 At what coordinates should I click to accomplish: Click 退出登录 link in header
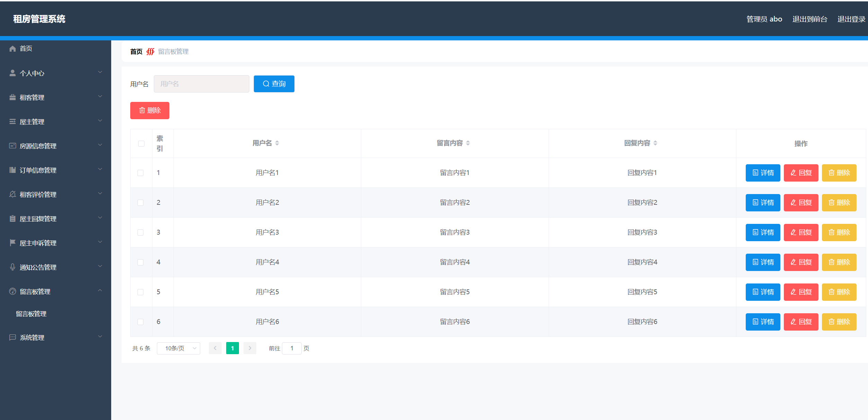click(851, 19)
